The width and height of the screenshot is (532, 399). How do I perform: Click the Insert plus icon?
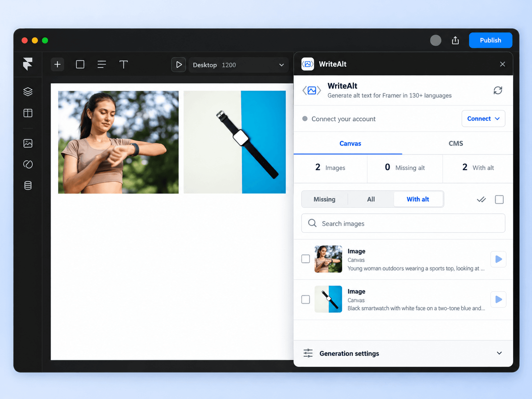coord(57,65)
